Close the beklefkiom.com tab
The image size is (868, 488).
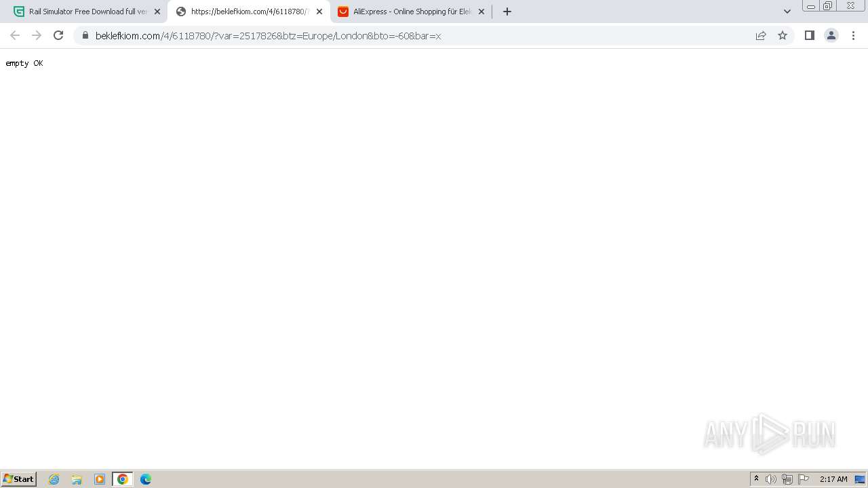319,12
